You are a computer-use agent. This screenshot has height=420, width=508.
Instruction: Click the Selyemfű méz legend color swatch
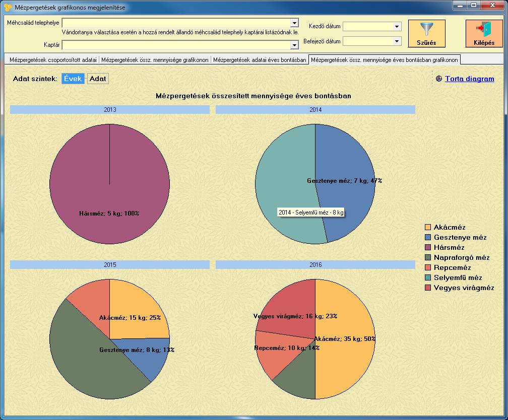[x=428, y=277]
